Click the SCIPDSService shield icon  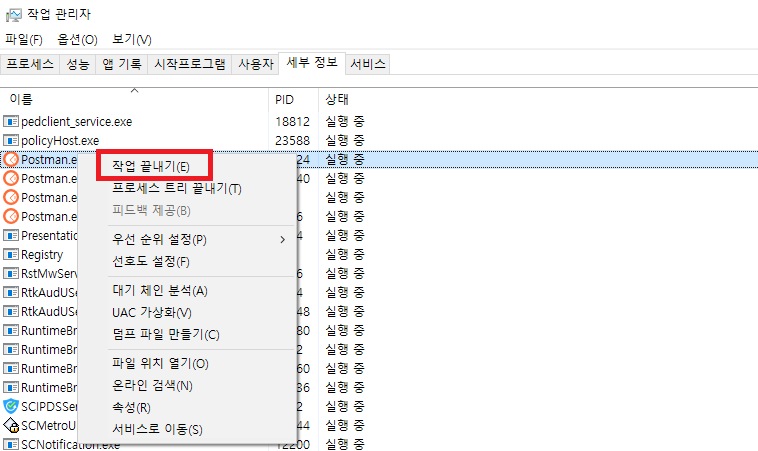click(11, 406)
